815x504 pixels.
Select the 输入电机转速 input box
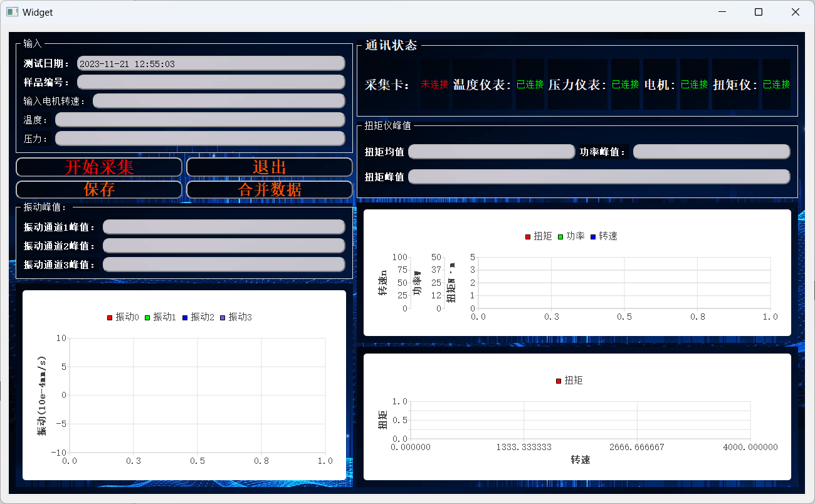tap(219, 101)
